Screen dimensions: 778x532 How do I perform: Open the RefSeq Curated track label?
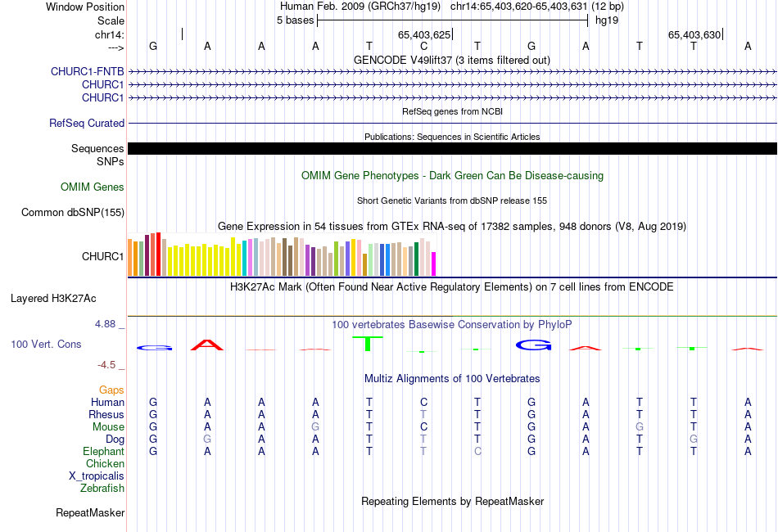86,123
